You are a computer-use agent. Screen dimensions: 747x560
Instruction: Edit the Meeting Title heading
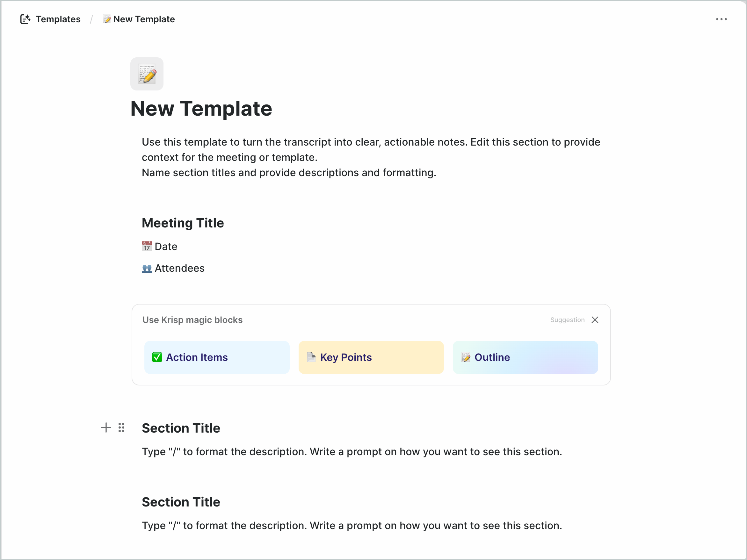tap(183, 223)
